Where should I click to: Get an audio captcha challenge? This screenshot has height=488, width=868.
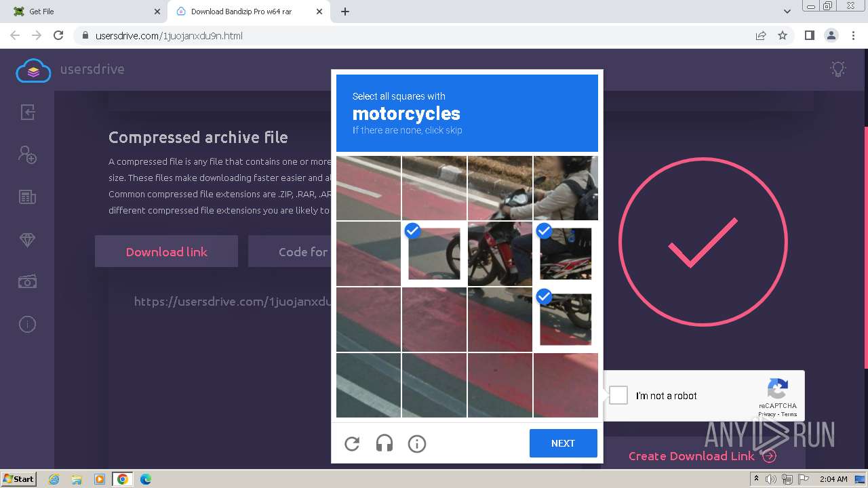pos(384,443)
